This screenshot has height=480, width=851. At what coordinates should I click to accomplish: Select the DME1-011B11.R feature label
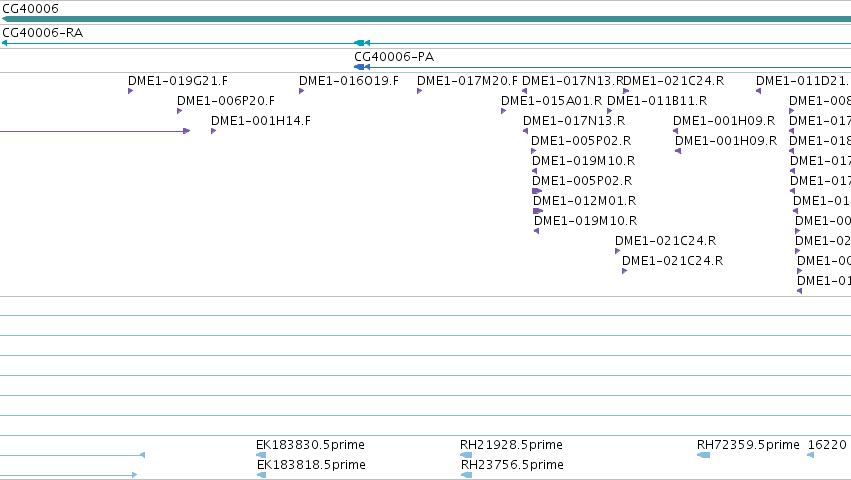(x=657, y=101)
